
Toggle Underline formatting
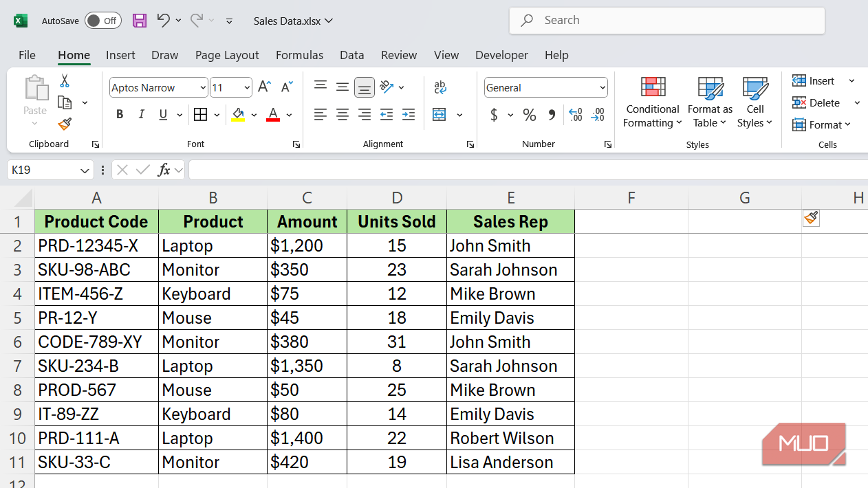163,115
